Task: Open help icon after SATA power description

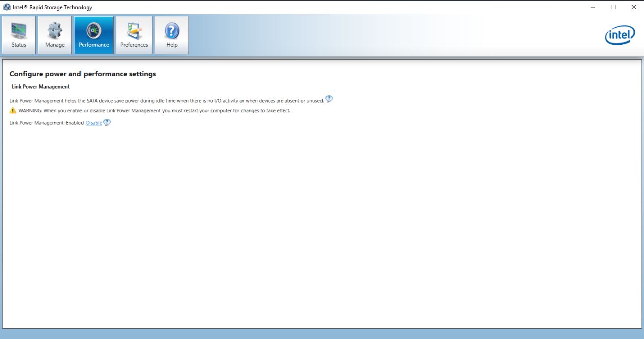Action: pos(329,99)
